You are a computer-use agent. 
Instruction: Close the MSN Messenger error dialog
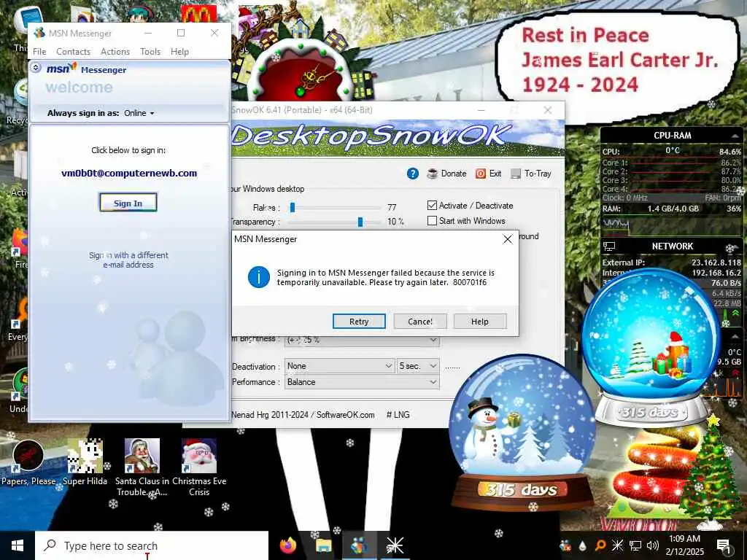point(508,239)
